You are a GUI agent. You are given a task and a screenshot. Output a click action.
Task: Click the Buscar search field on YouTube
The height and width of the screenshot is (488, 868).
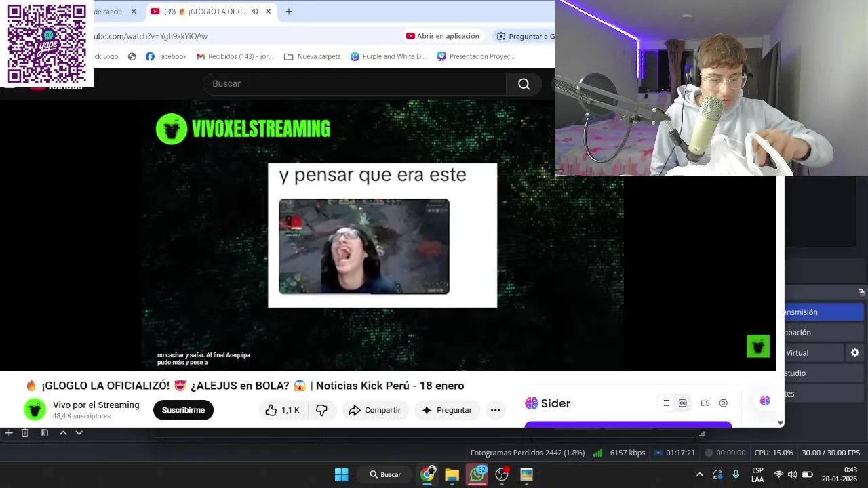[355, 84]
